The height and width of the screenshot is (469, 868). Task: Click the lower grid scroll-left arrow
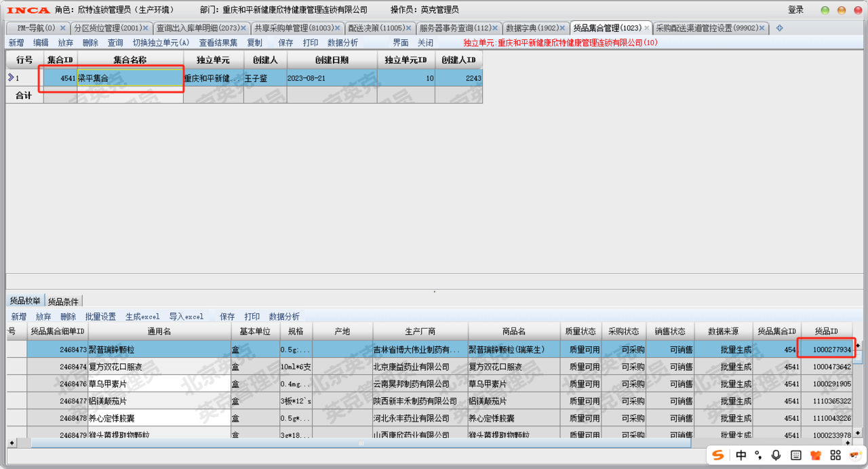tap(11, 443)
